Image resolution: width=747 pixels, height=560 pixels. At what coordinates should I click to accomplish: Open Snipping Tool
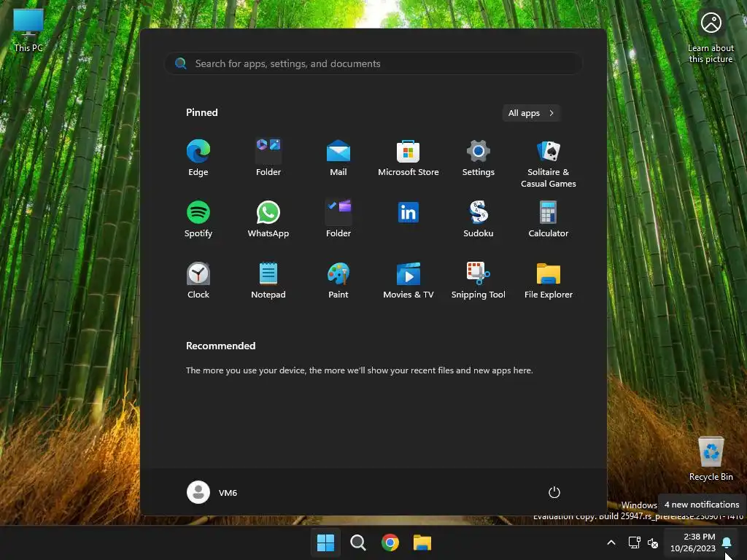click(x=479, y=280)
